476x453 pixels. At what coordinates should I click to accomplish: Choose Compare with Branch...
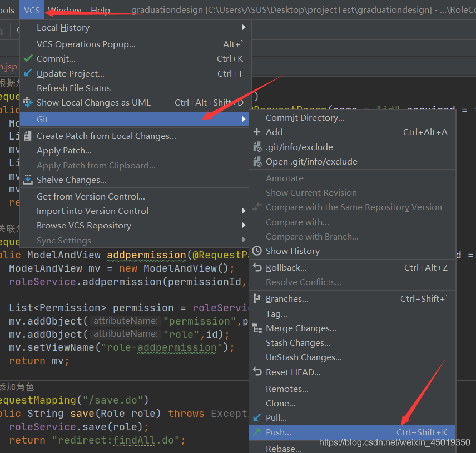pos(353,236)
